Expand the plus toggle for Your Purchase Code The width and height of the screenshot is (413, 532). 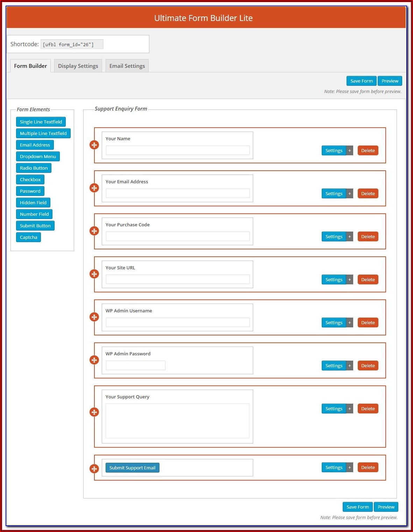coord(349,236)
